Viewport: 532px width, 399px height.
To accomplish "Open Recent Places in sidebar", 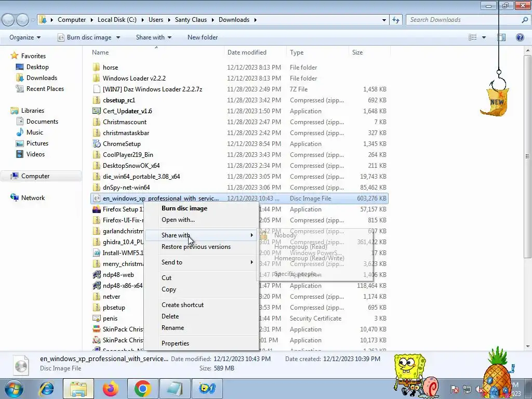I will click(x=45, y=88).
